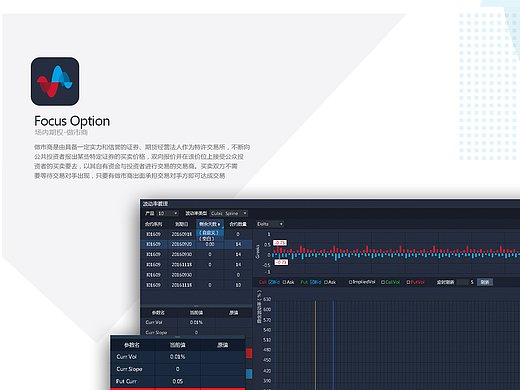520x390 pixels.
Task: Click the 0.01% value in front panel Curr Vol
Action: 177,357
